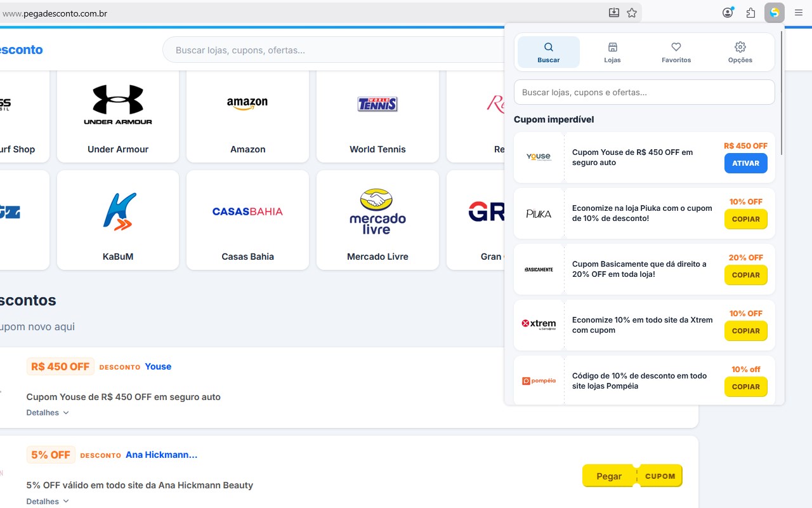Viewport: 812px width, 508px height.
Task: Click the Basicamente logo in popup
Action: click(x=539, y=269)
